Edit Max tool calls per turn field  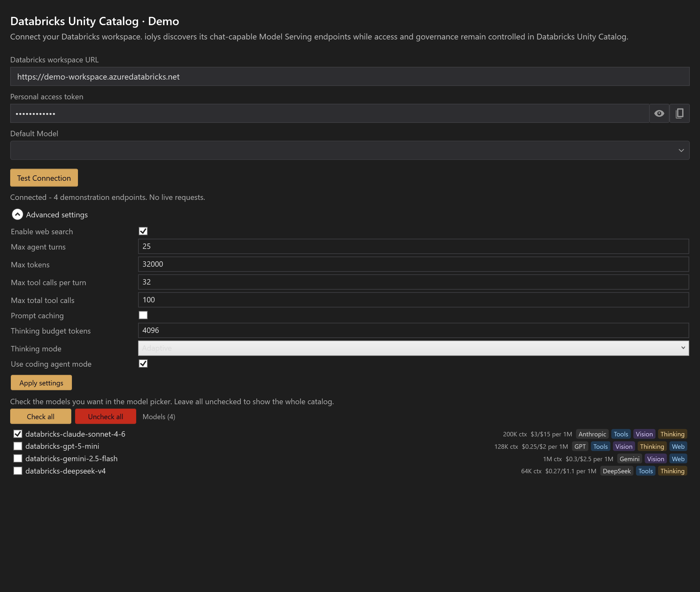point(413,282)
